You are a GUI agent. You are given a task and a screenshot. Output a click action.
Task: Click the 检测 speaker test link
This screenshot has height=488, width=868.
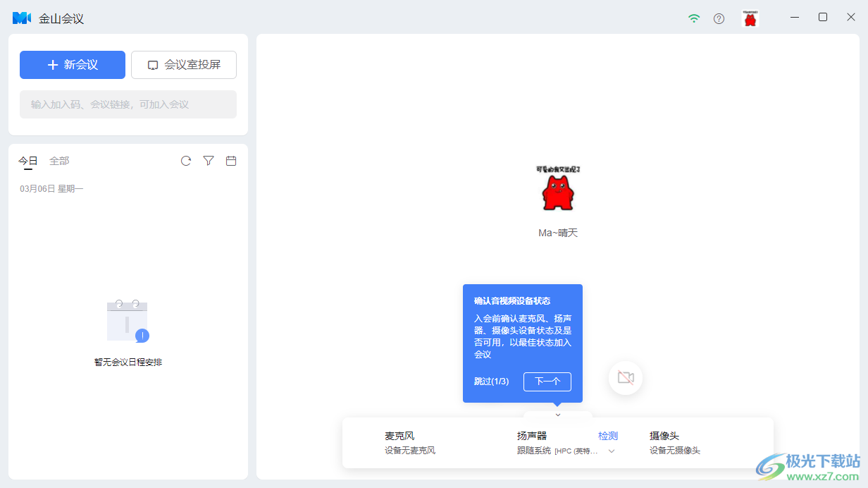(x=608, y=436)
